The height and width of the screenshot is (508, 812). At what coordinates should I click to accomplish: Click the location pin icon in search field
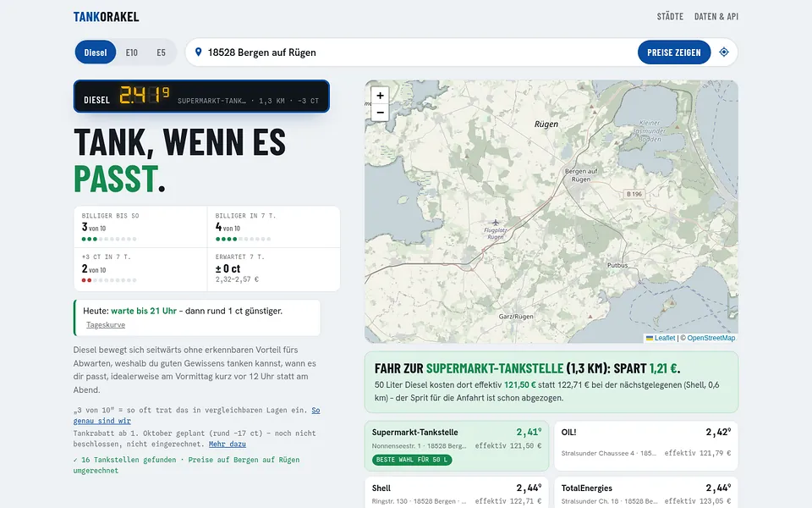pos(198,52)
